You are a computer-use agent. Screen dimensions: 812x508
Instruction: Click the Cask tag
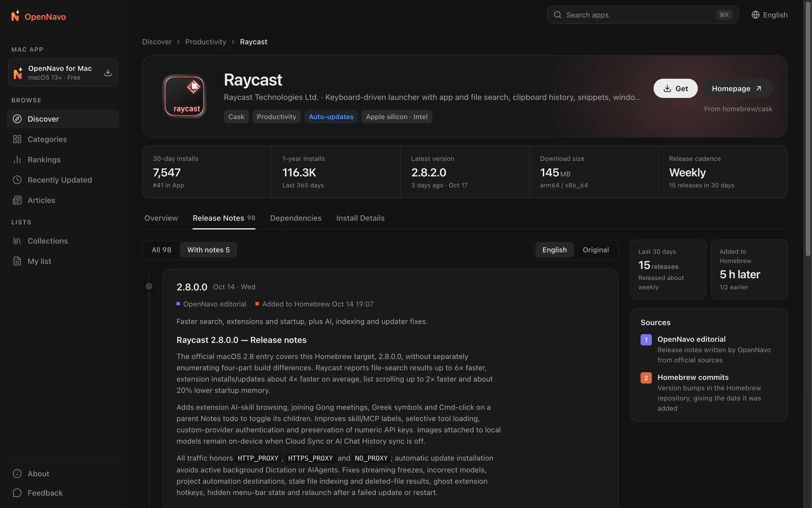[x=236, y=117]
